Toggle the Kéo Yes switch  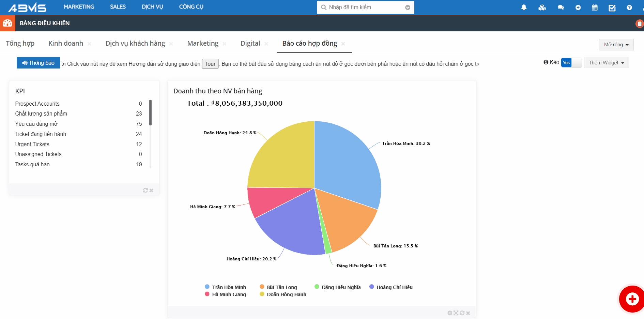click(x=571, y=63)
